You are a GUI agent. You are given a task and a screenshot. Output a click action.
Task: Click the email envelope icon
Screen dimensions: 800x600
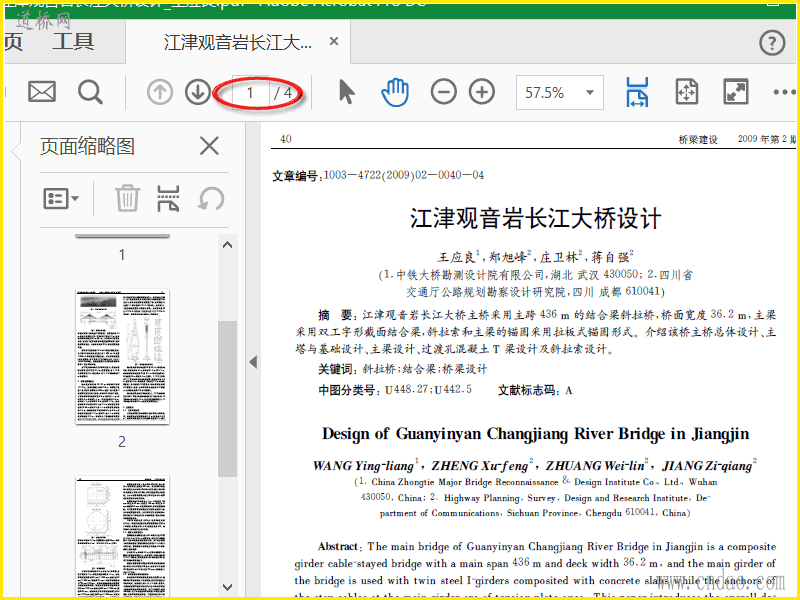(x=42, y=92)
